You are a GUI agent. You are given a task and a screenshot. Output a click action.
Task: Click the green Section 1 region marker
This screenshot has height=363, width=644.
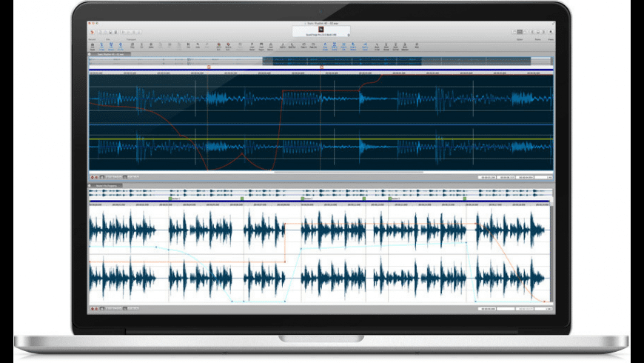coord(170,199)
